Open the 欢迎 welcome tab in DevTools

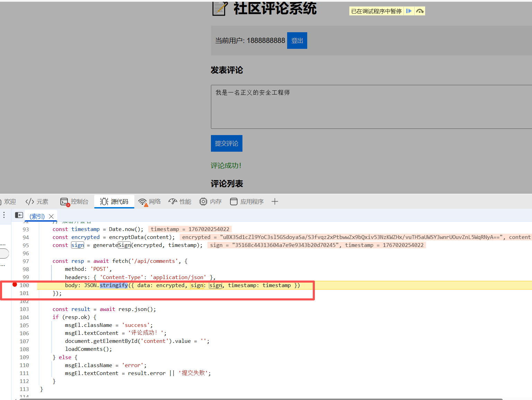click(8, 202)
